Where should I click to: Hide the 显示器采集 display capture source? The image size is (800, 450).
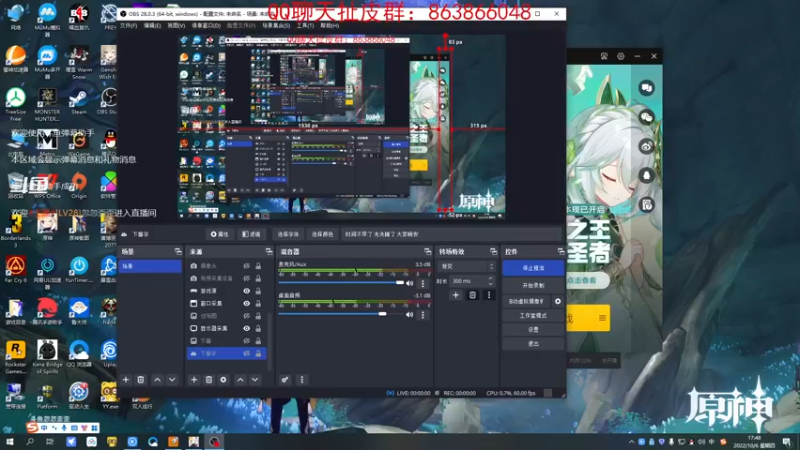(x=246, y=328)
